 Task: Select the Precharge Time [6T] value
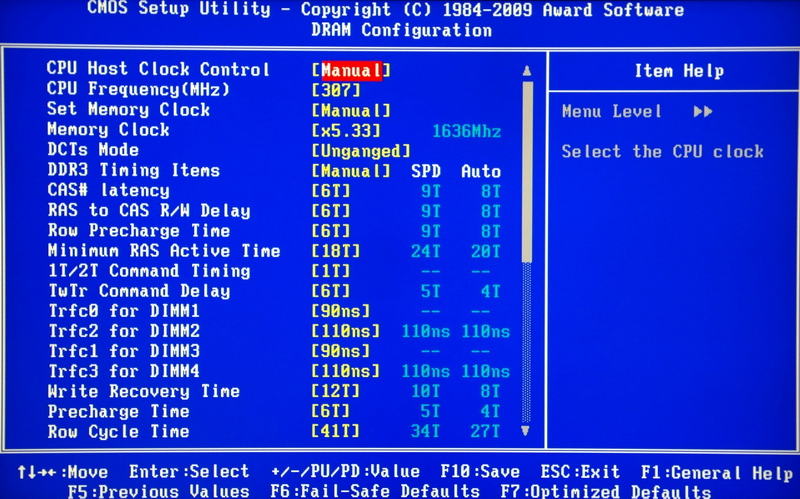[x=331, y=411]
